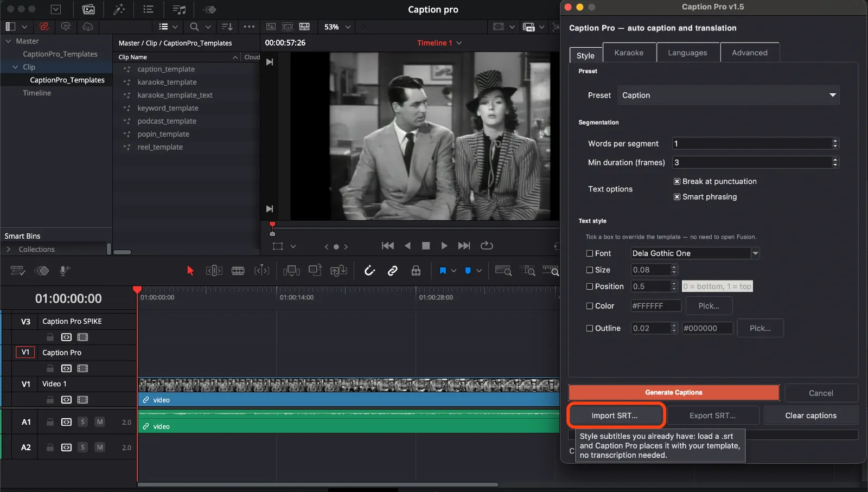The image size is (868, 492).
Task: Select the trim edit mode tool
Action: pyautogui.click(x=214, y=271)
